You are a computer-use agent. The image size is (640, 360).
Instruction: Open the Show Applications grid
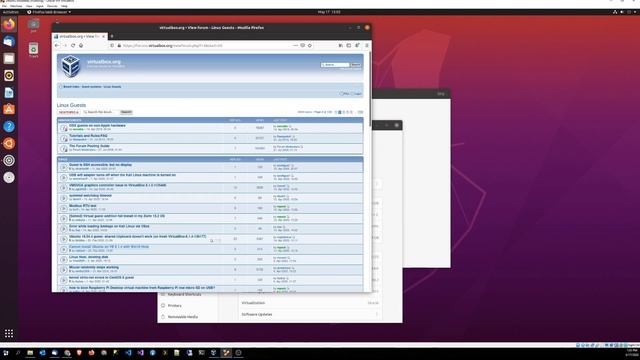click(x=9, y=333)
